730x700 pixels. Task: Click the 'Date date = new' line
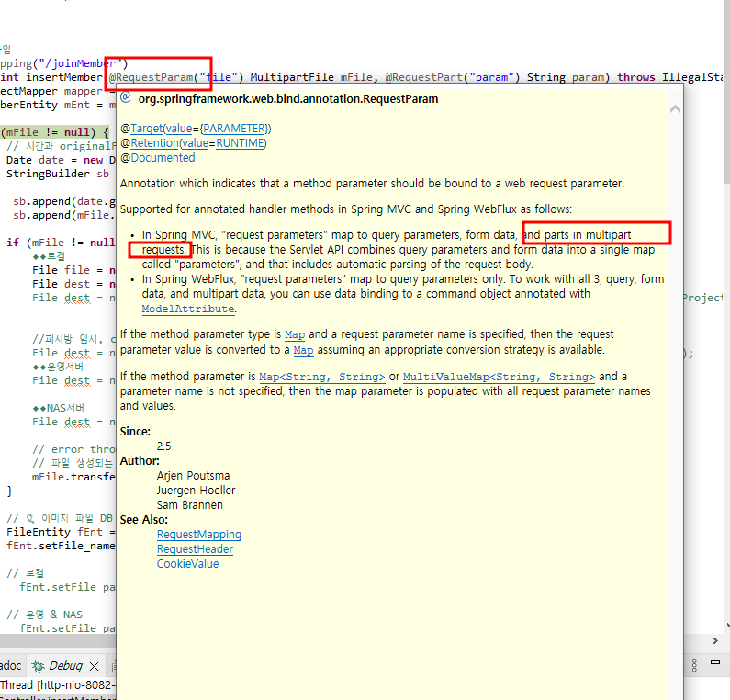point(61,160)
